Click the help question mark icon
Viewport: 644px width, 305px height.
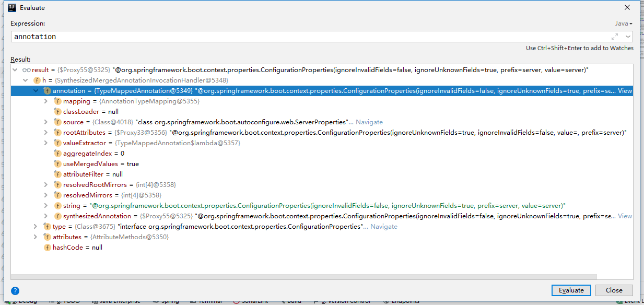coord(15,290)
